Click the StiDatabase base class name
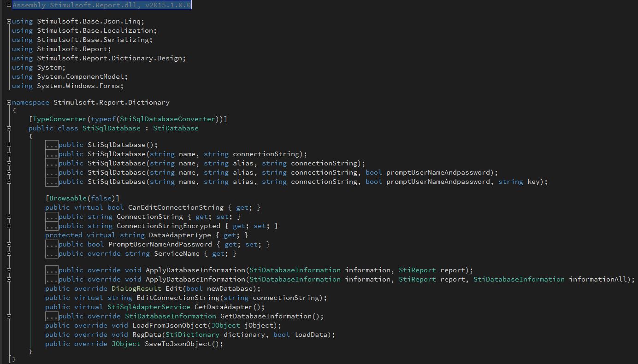638x364 pixels. click(176, 128)
